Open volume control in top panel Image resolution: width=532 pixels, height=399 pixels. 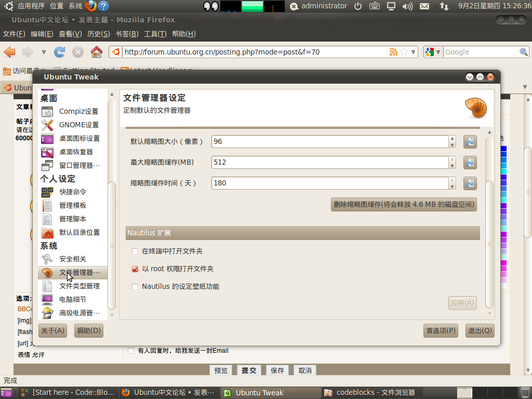coord(407,6)
